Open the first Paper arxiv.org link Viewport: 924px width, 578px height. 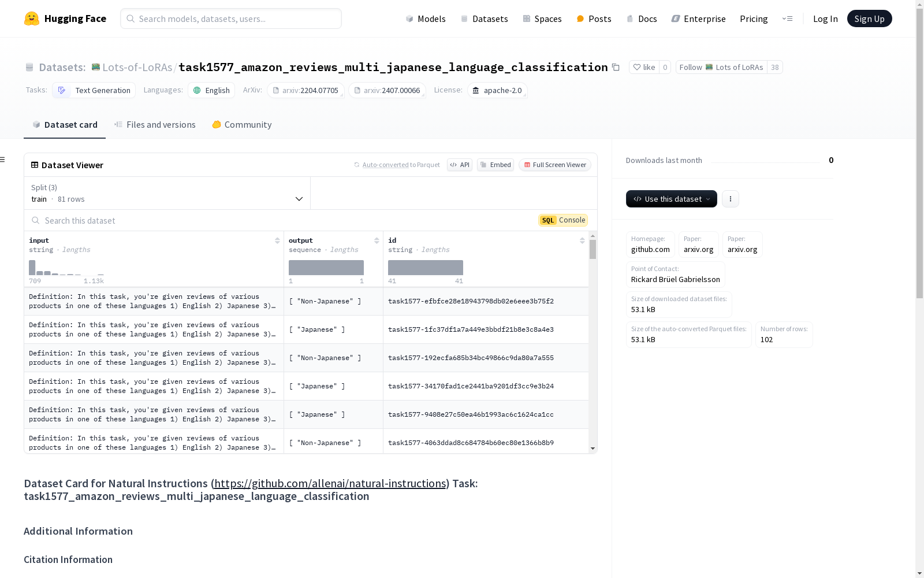[x=699, y=244]
